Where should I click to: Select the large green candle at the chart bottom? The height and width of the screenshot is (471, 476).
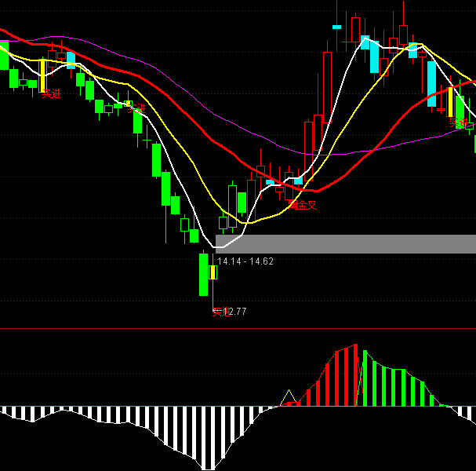tap(203, 274)
